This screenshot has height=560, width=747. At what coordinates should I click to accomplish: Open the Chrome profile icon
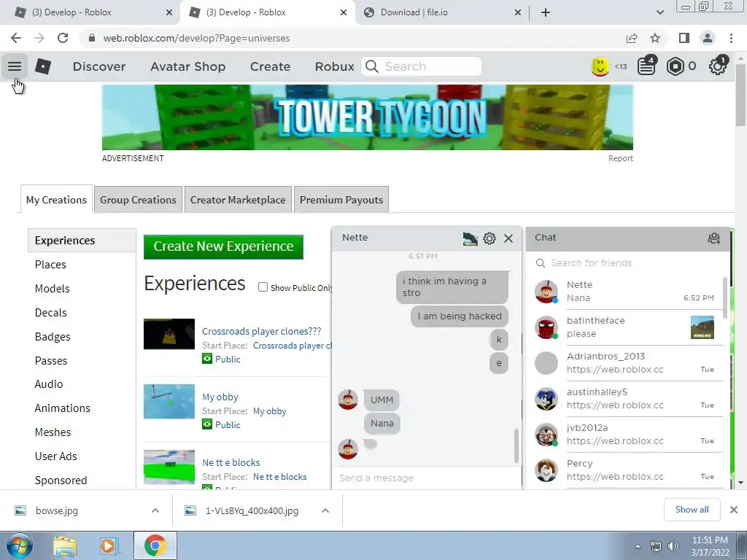[x=708, y=38]
